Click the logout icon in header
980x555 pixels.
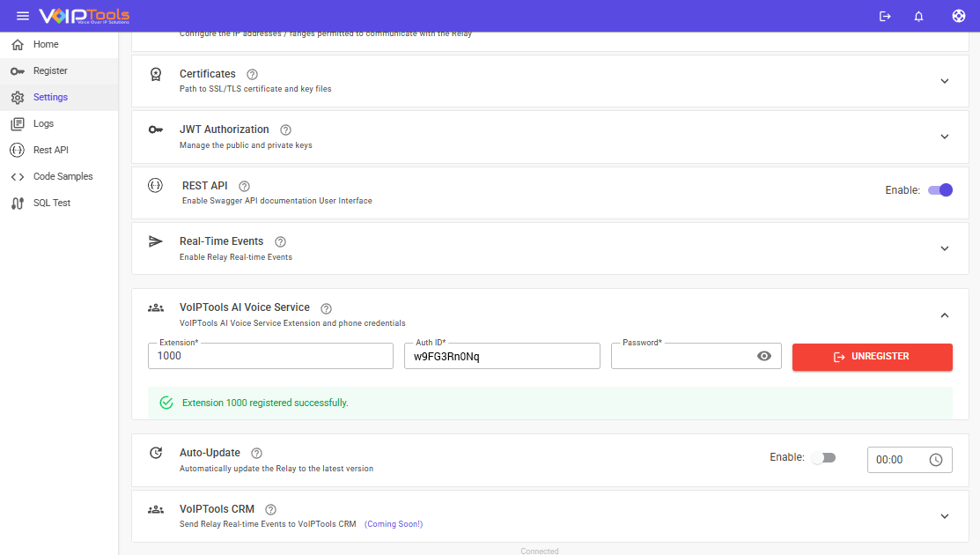[x=885, y=16]
